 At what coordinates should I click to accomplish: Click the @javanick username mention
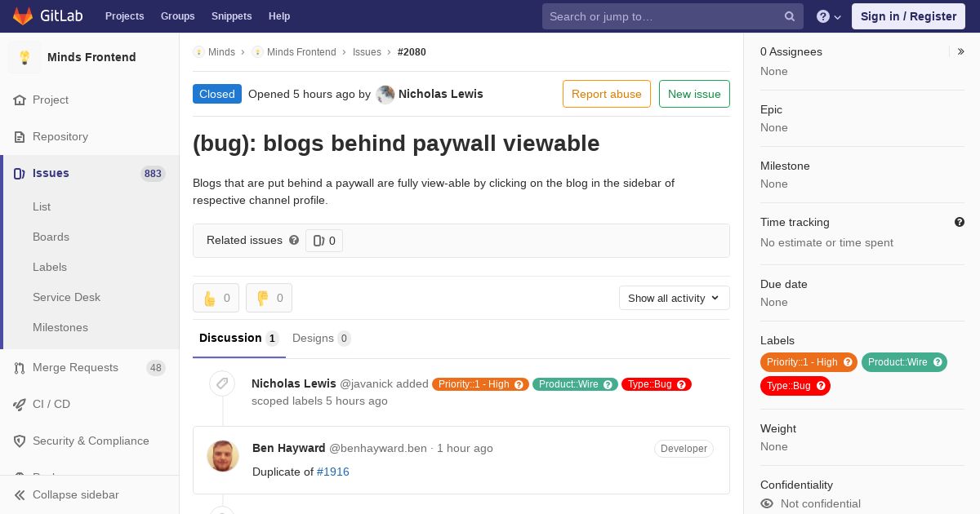pos(367,383)
